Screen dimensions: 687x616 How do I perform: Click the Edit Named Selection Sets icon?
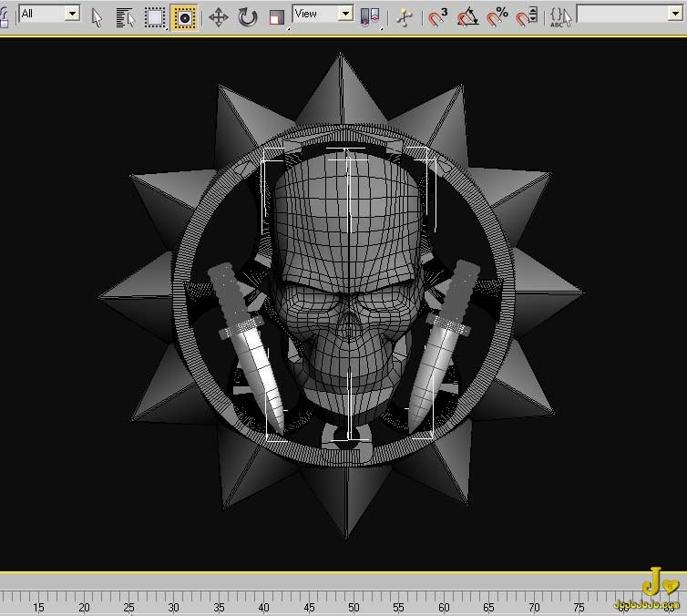point(561,18)
